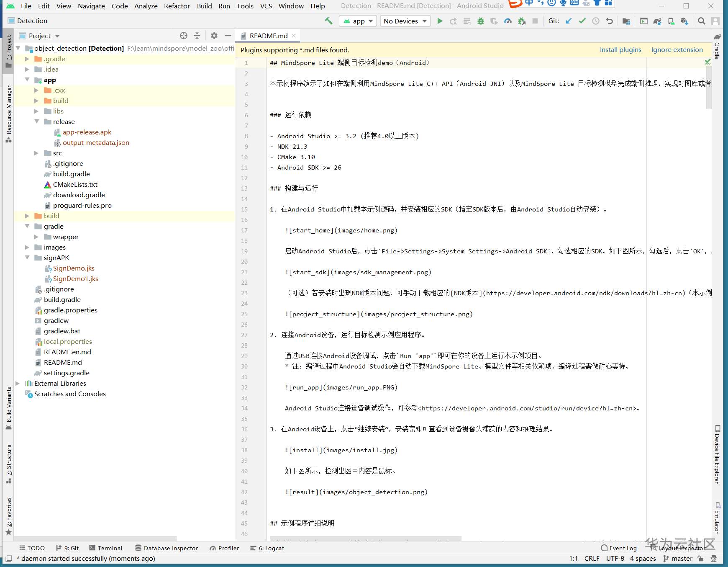Open Project panel gear settings
The image size is (728, 567).
tap(214, 36)
